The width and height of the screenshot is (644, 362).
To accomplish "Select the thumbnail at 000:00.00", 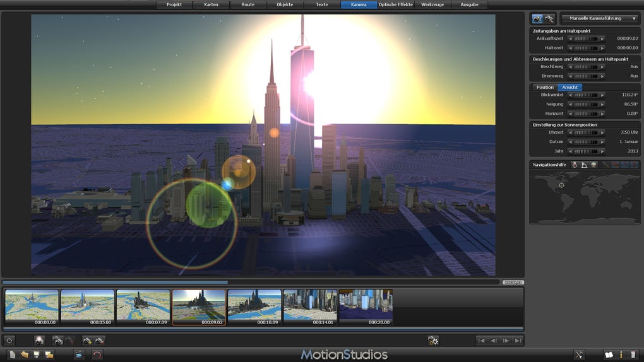I will click(32, 307).
